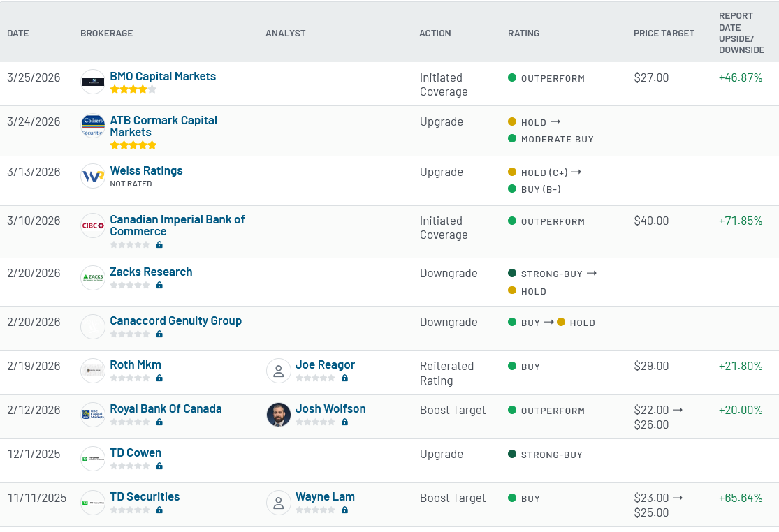The height and width of the screenshot is (532, 779).
Task: Click the star rating under BMO Capital Markets
Action: tap(133, 89)
